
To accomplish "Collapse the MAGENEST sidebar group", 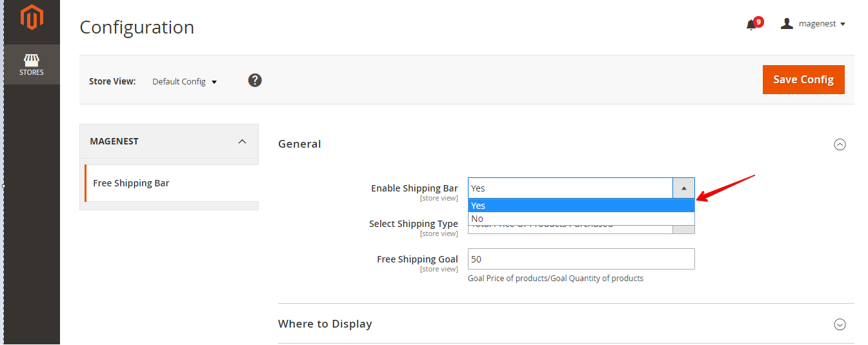I will pyautogui.click(x=242, y=141).
